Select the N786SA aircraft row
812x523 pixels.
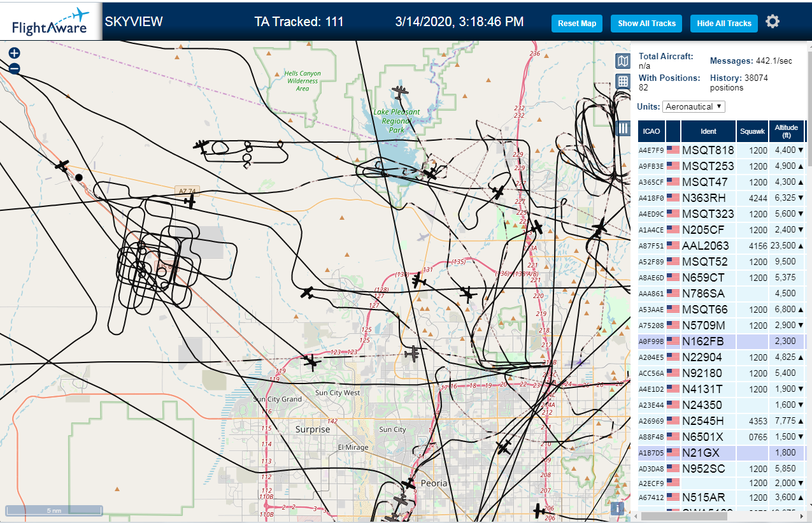point(722,294)
